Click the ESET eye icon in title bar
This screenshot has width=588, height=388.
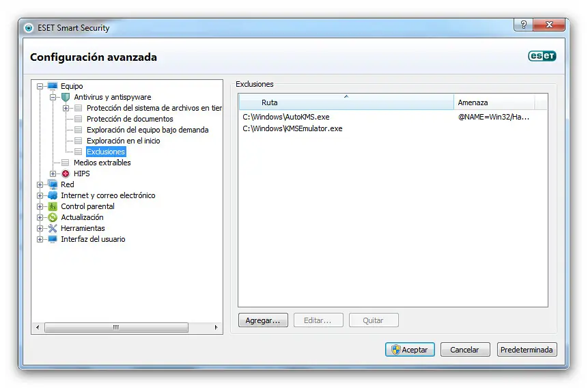tap(29, 28)
